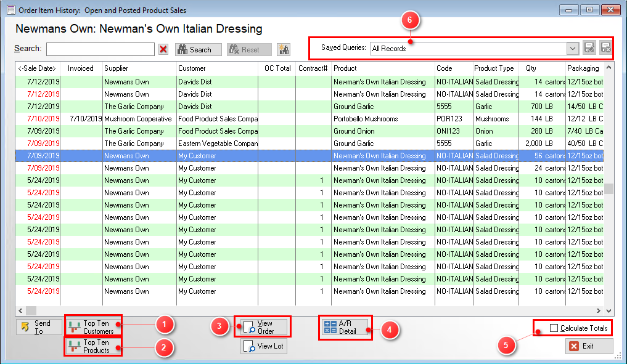Click the Order Item History window icon
The width and height of the screenshot is (627, 364).
(x=11, y=10)
